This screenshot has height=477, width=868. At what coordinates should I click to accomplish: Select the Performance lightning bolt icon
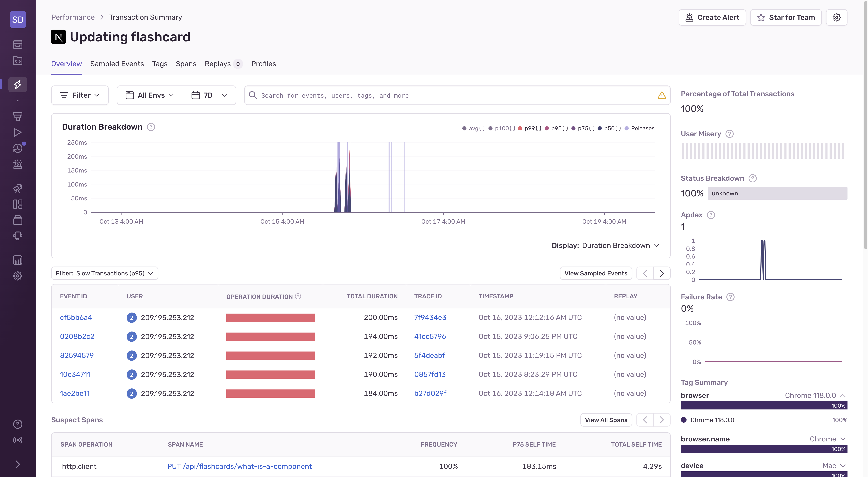coord(18,84)
